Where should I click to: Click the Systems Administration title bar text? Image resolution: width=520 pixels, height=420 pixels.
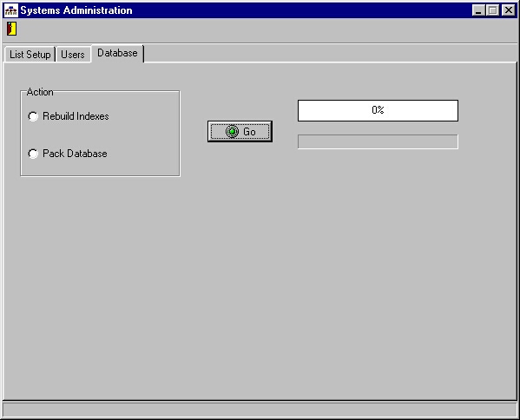click(x=76, y=10)
